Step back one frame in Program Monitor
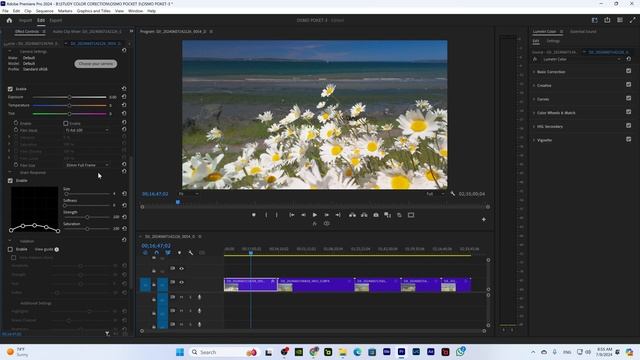The width and height of the screenshot is (640, 360). [x=303, y=215]
